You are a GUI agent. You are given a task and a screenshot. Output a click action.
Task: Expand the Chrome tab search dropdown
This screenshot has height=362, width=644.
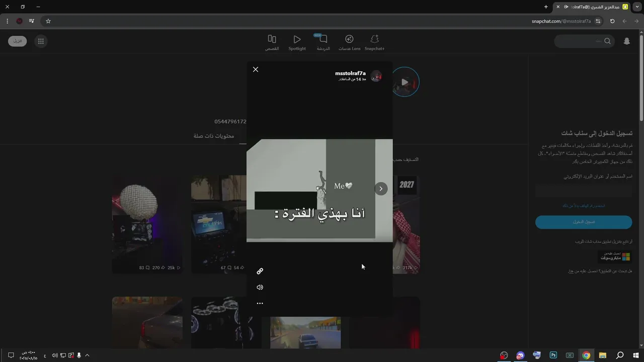coord(637,7)
